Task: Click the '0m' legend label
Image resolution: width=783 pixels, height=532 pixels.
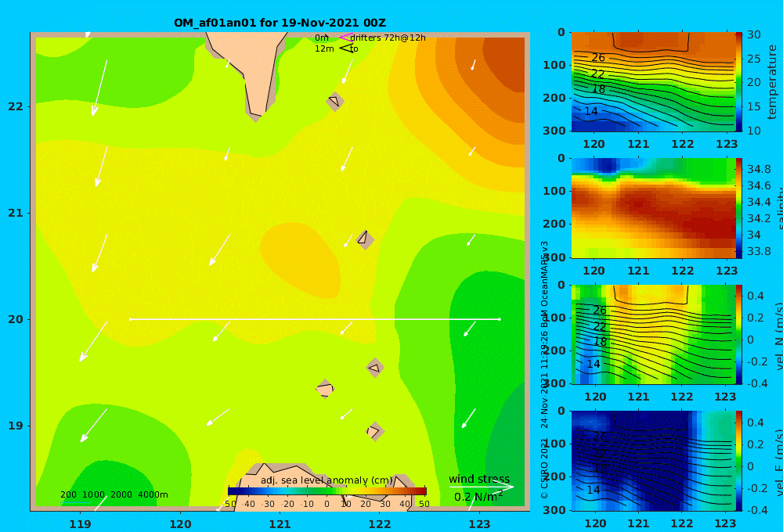Action: click(x=322, y=38)
